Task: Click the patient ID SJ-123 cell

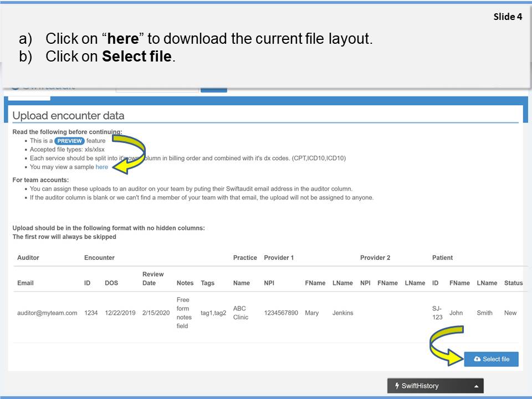Action: [x=437, y=313]
